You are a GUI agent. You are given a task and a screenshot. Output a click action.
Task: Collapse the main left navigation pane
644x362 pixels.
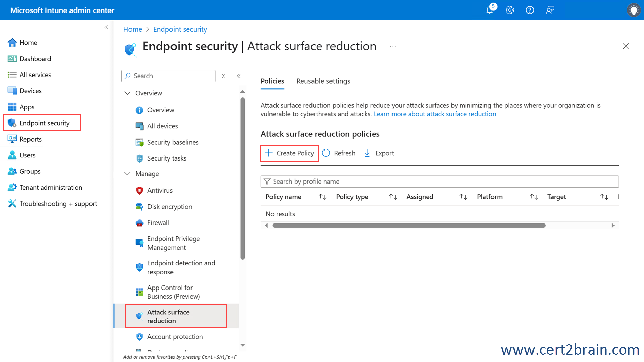[106, 27]
